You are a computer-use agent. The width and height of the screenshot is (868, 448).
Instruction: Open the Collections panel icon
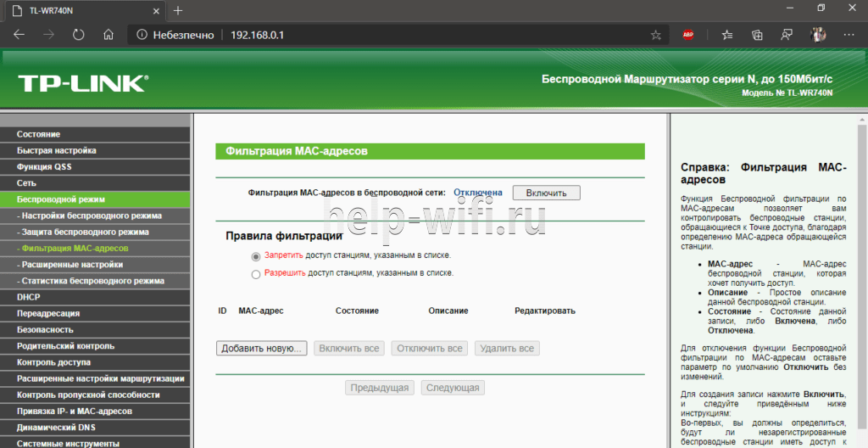(757, 35)
